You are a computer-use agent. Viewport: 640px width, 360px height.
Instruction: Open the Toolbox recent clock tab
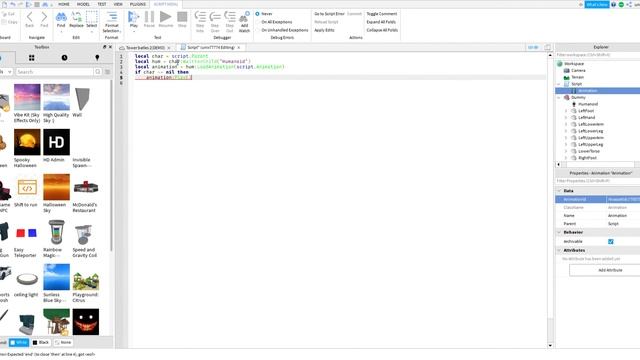pyautogui.click(x=64, y=58)
